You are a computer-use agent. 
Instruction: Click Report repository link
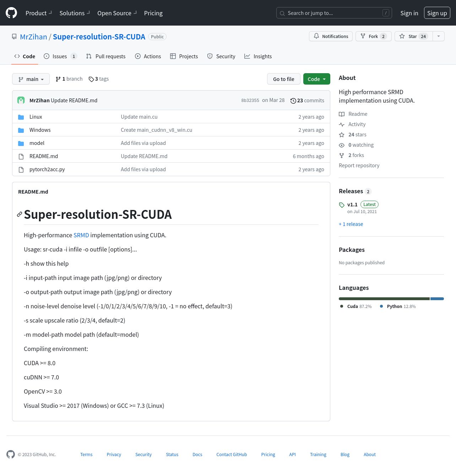pyautogui.click(x=359, y=166)
